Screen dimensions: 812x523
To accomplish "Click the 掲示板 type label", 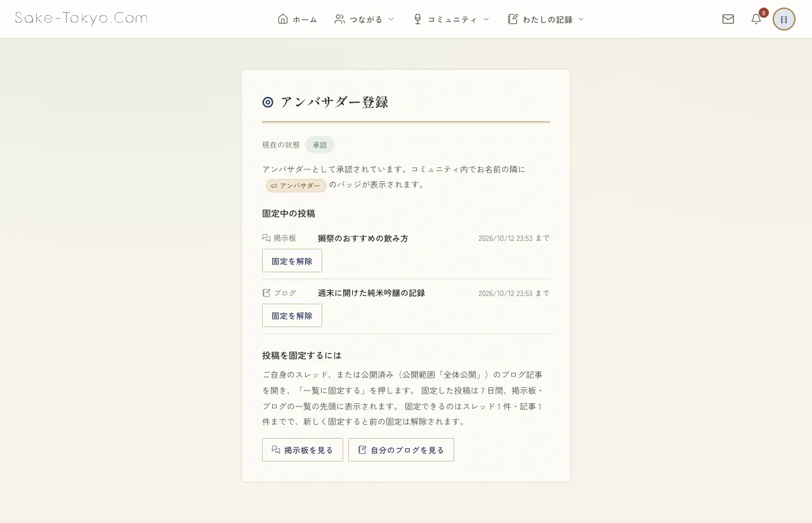I will (x=285, y=238).
